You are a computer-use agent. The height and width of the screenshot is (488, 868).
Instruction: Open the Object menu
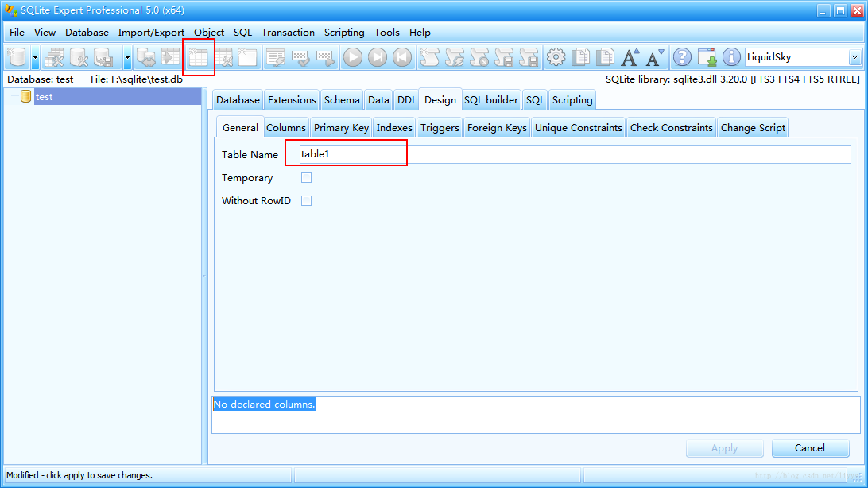[209, 32]
